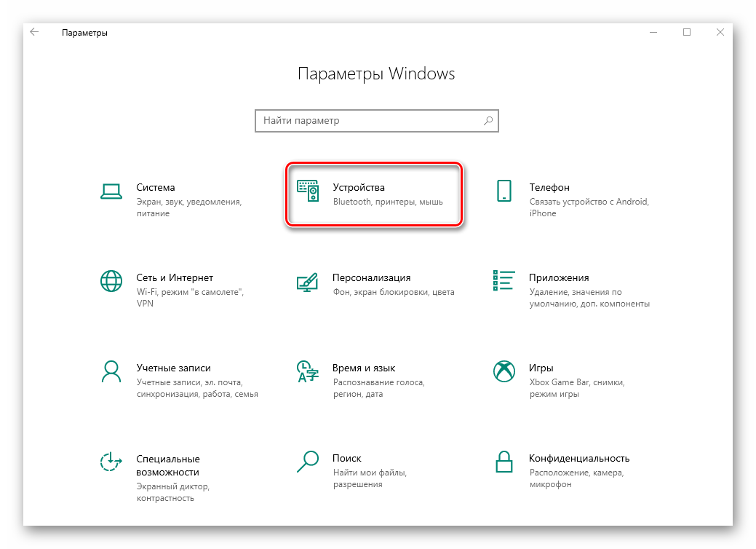Open the Игры Xbox icon
The image size is (756, 549).
click(504, 371)
